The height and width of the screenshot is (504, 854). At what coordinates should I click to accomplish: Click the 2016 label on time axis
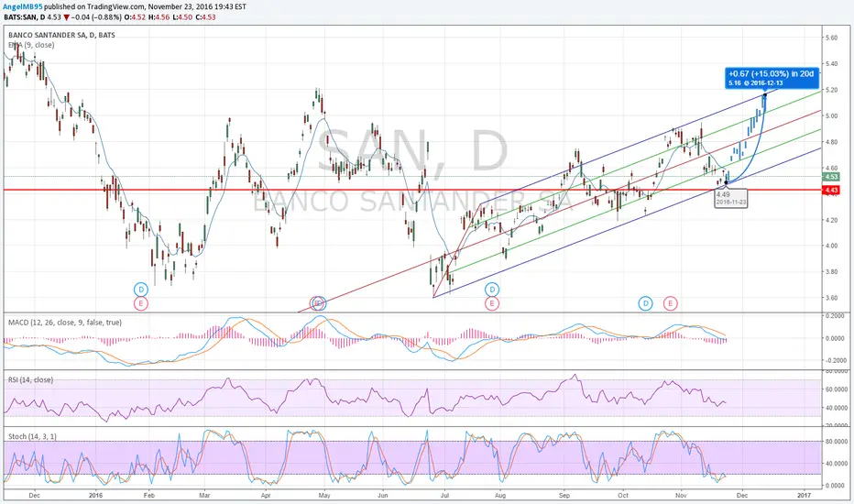(95, 495)
